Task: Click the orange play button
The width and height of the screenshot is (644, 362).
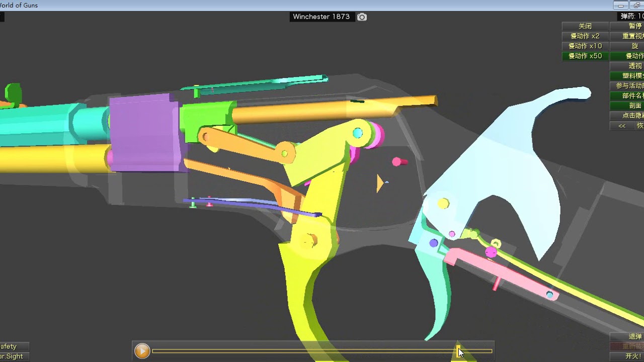Action: (x=142, y=351)
